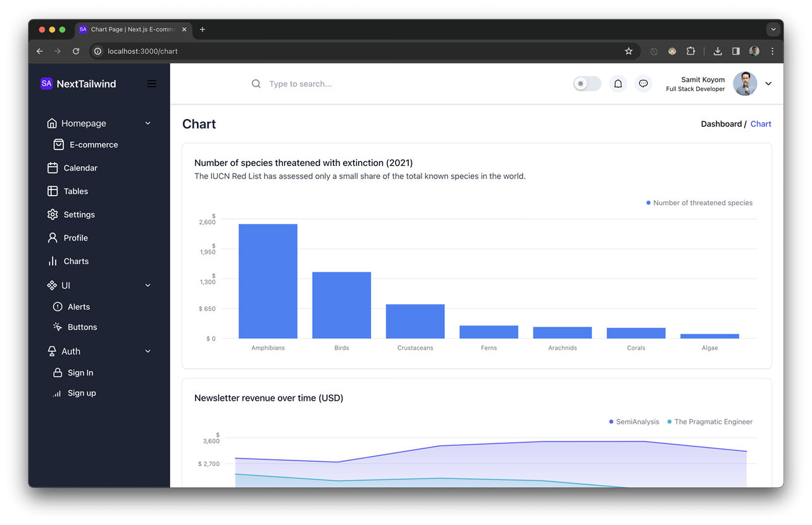
Task: Click the E-commerce shopping bag icon
Action: 58,144
